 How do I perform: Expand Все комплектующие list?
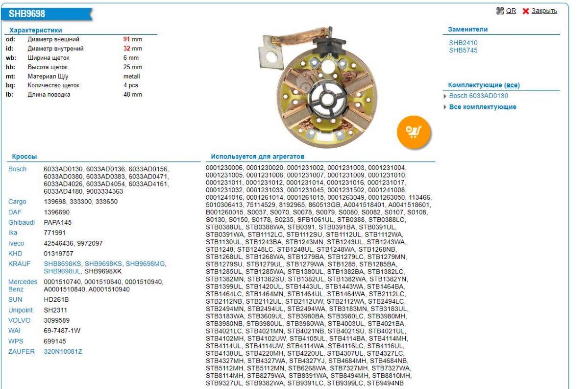pos(482,107)
